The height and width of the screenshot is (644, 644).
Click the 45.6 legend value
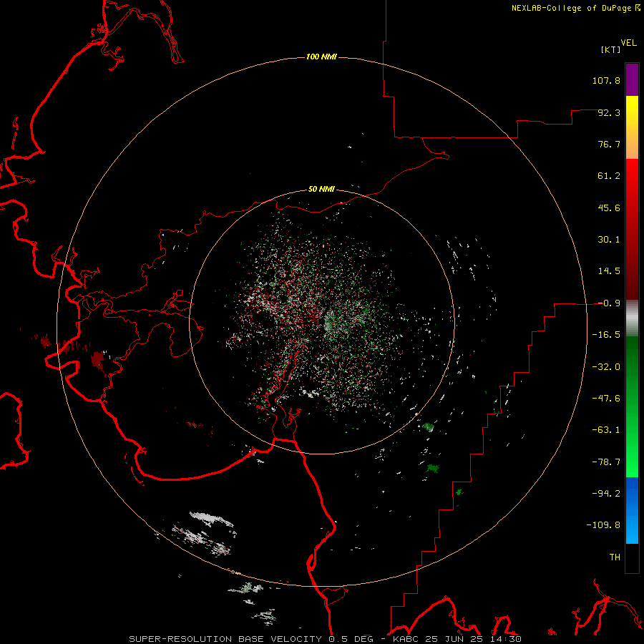(x=609, y=208)
